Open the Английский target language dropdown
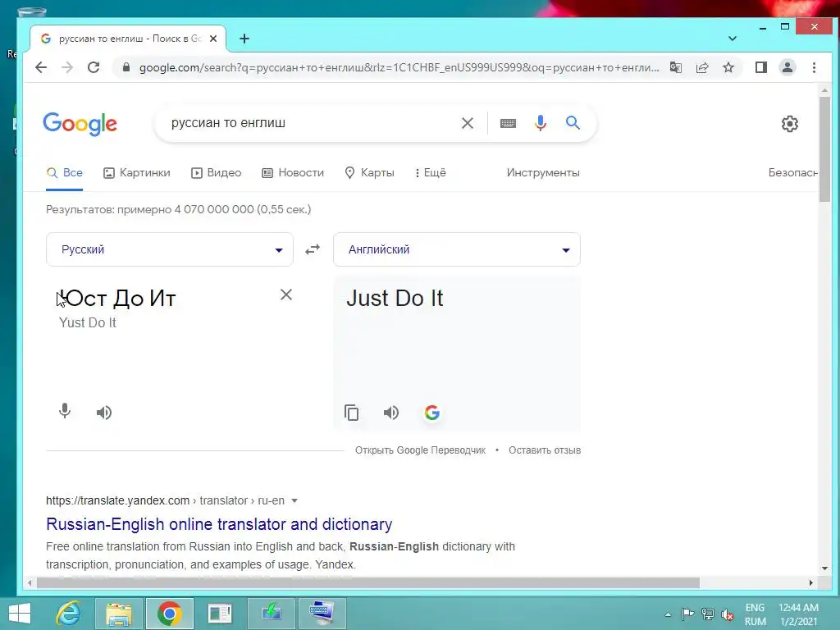The width and height of the screenshot is (840, 630). 456,249
